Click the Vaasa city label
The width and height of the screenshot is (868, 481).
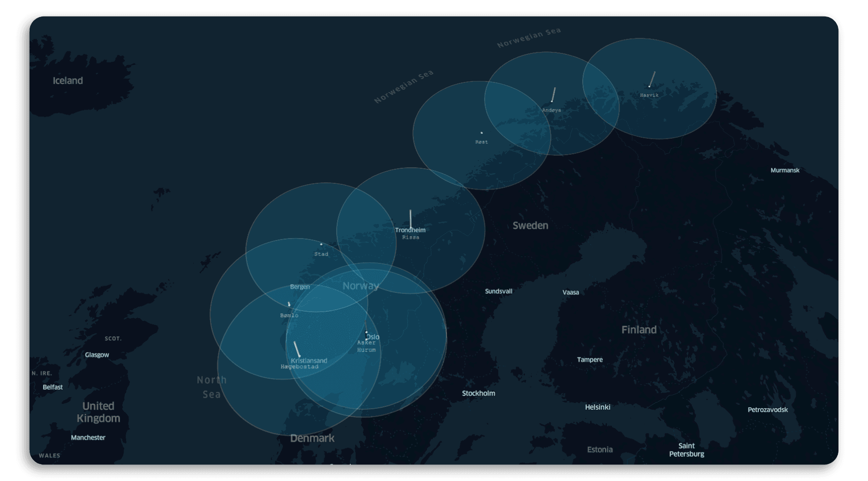pyautogui.click(x=571, y=292)
